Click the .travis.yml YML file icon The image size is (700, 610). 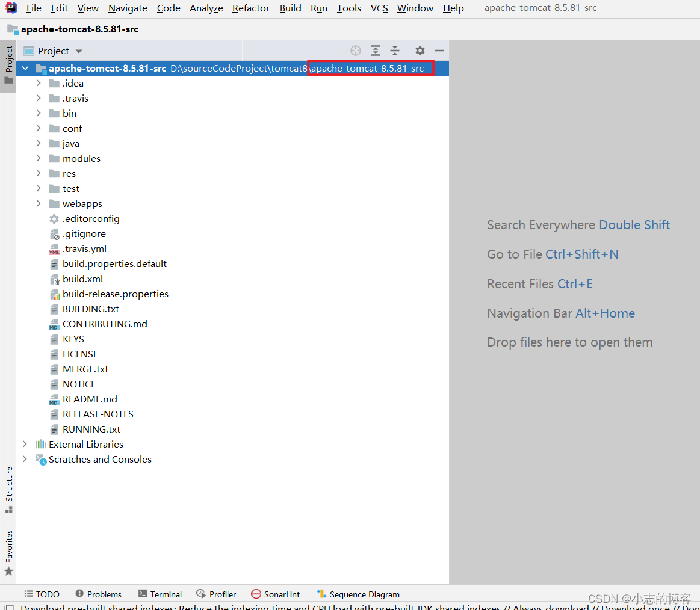click(54, 249)
